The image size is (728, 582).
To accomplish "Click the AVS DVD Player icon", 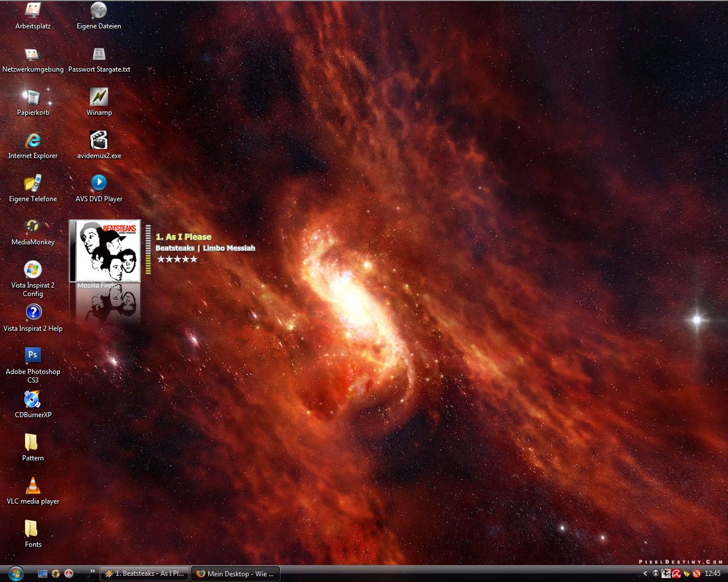I will tap(99, 183).
